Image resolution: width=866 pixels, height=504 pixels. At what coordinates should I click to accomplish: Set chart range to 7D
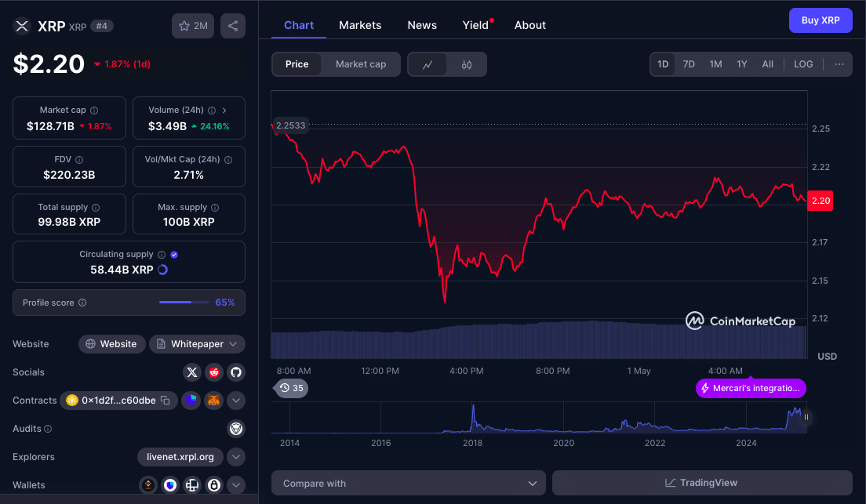pos(689,64)
